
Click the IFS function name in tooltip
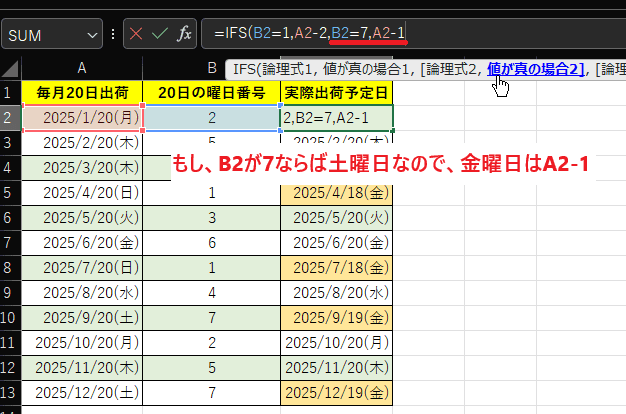(244, 68)
